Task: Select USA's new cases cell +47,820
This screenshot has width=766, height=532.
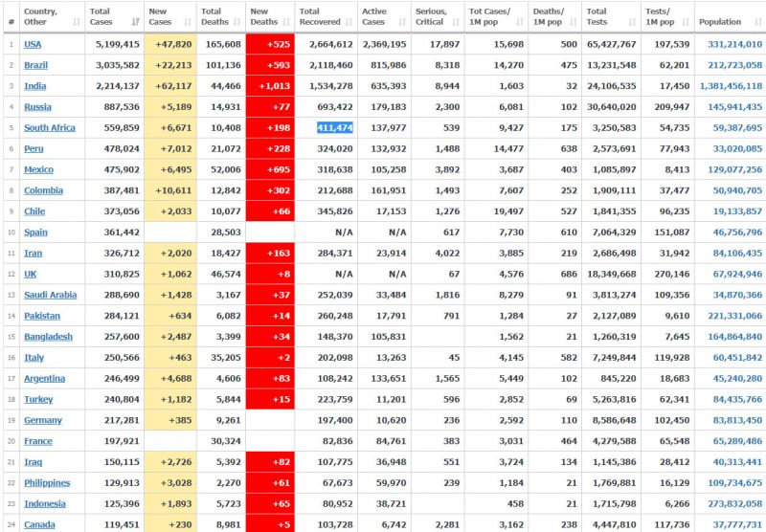Action: 170,44
